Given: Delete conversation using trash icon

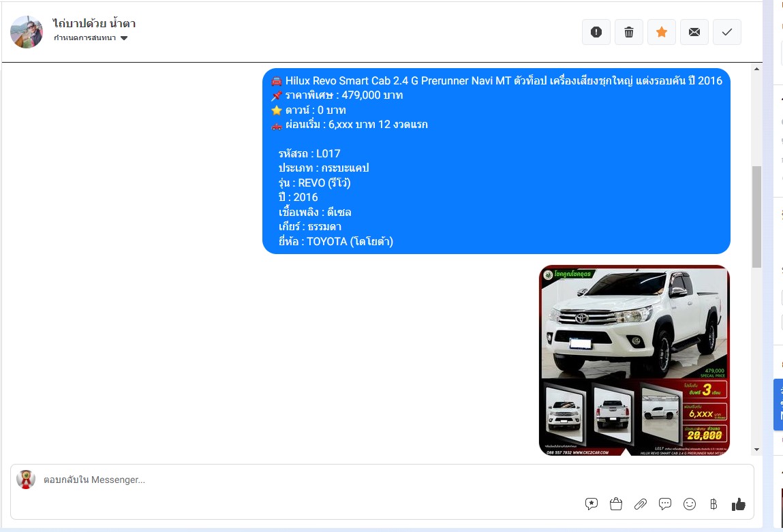Looking at the screenshot, I should pyautogui.click(x=629, y=32).
